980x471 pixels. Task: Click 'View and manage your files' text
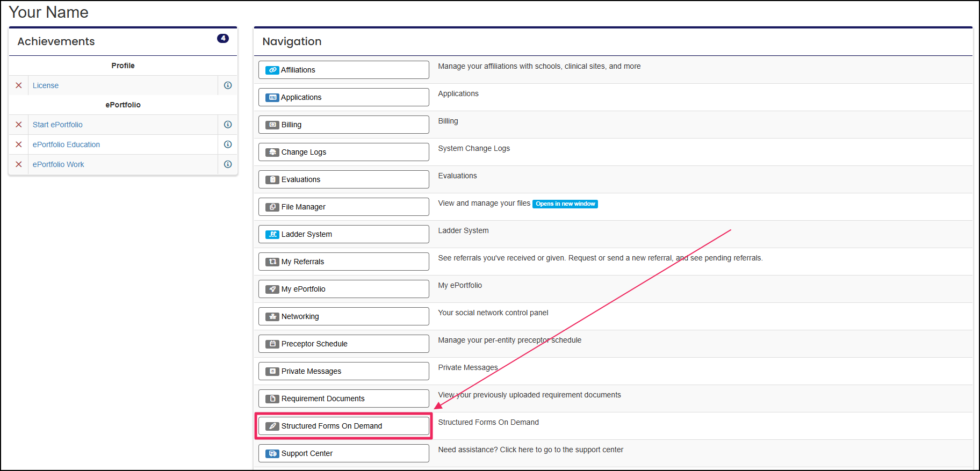(x=484, y=203)
